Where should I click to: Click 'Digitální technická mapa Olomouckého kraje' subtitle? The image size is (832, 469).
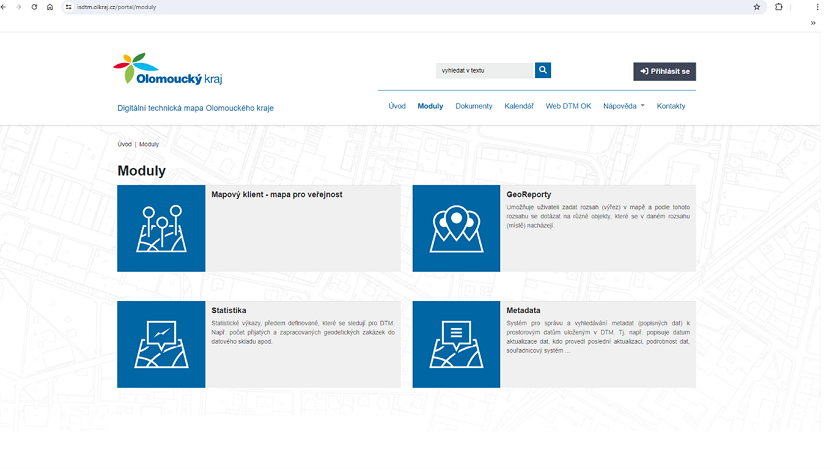[x=195, y=108]
